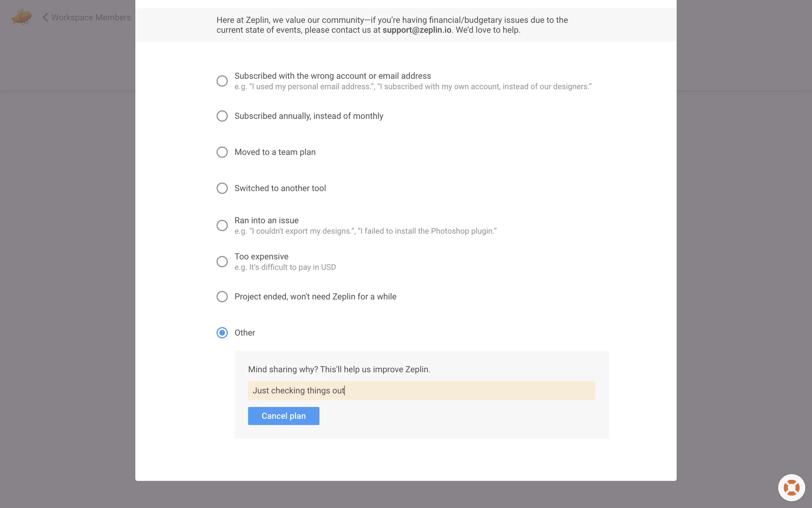Screen dimensions: 812x508
Task: Click the Zeplin blimp logo icon
Action: pyautogui.click(x=22, y=17)
